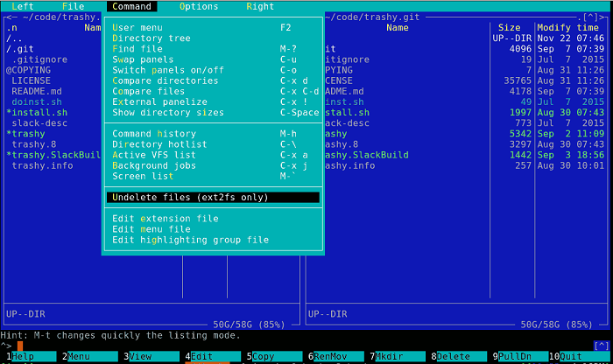613x364 pixels.
Task: Click the Delete function key button
Action: (x=457, y=357)
